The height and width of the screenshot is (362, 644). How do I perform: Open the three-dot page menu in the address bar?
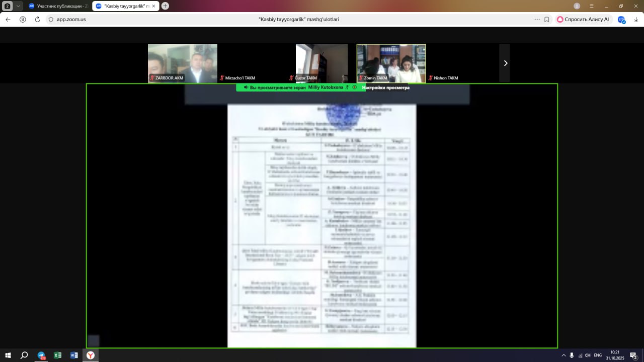coord(537,20)
